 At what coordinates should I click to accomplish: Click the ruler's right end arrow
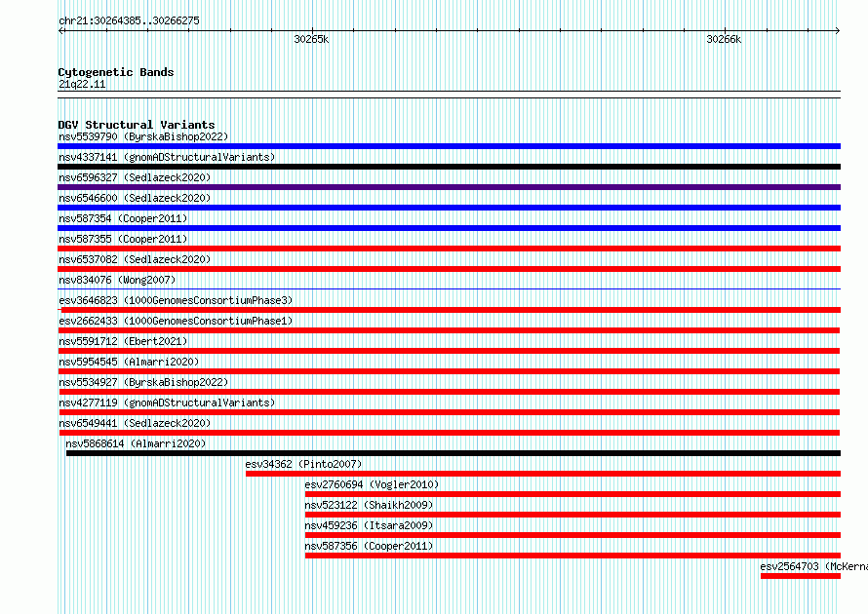click(x=838, y=31)
